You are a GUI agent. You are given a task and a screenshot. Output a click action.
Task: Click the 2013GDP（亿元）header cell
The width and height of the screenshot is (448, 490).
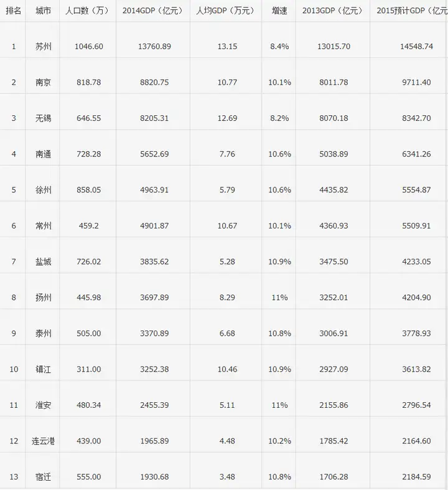(333, 11)
